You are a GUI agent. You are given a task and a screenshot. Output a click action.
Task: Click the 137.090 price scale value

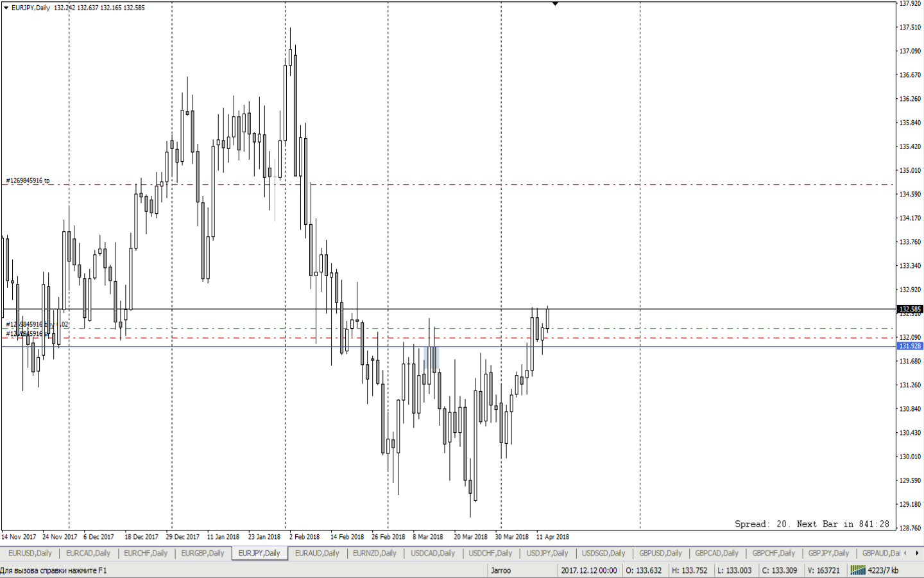[910, 51]
